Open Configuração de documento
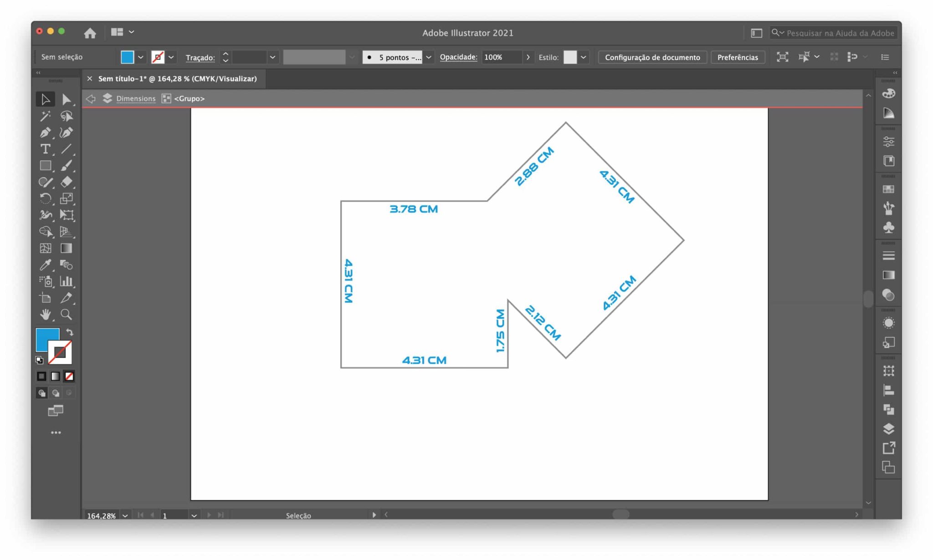The height and width of the screenshot is (560, 933). (652, 57)
